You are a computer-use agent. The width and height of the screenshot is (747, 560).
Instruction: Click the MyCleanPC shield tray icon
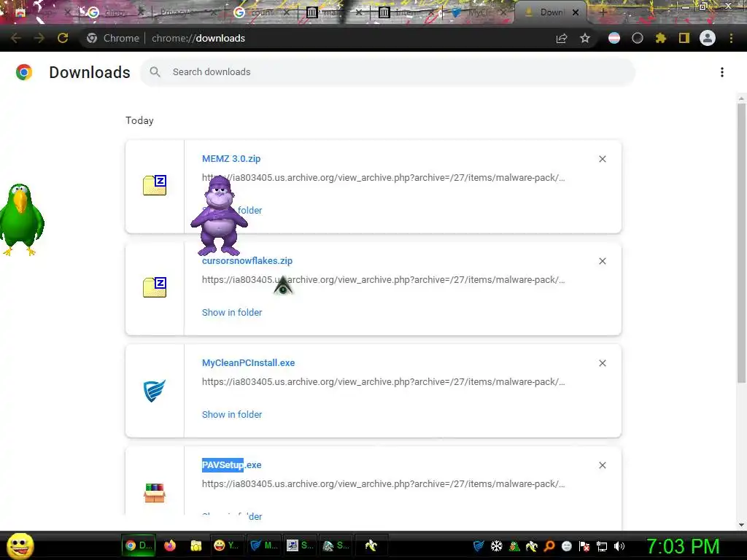(479, 546)
